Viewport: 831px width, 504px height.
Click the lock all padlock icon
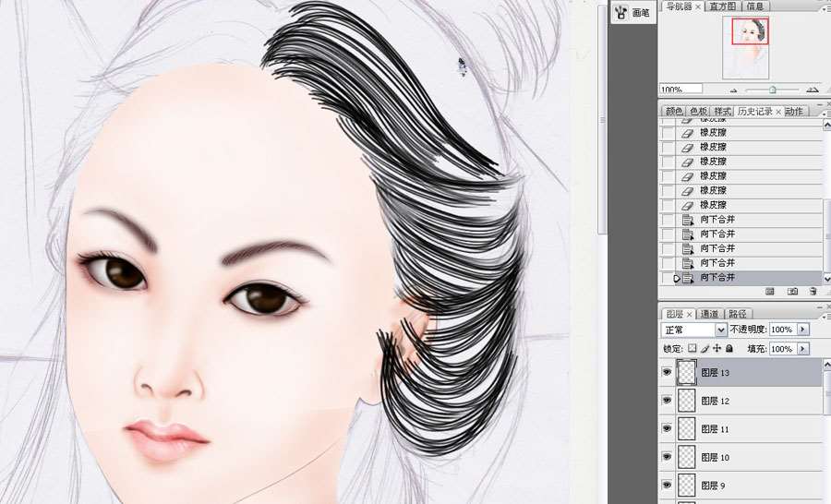[729, 348]
